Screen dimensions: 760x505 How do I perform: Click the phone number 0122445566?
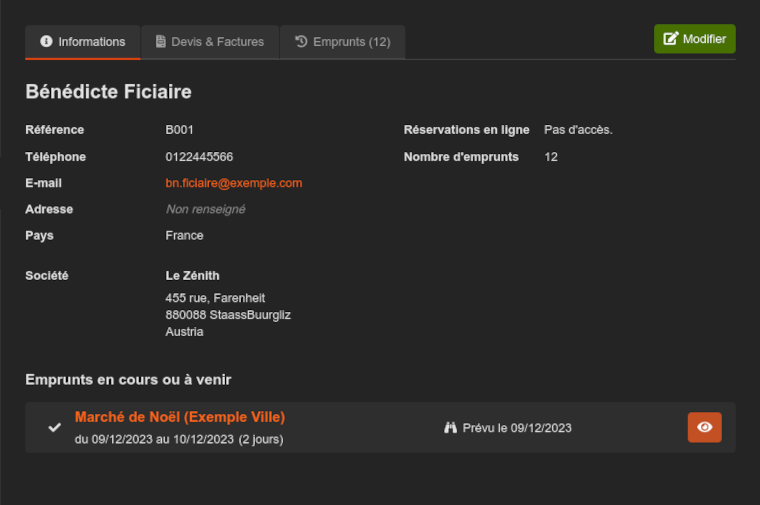coord(199,157)
